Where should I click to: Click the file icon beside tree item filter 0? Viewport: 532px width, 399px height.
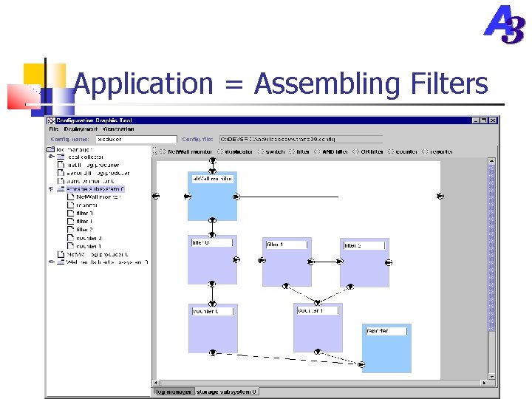pos(71,213)
